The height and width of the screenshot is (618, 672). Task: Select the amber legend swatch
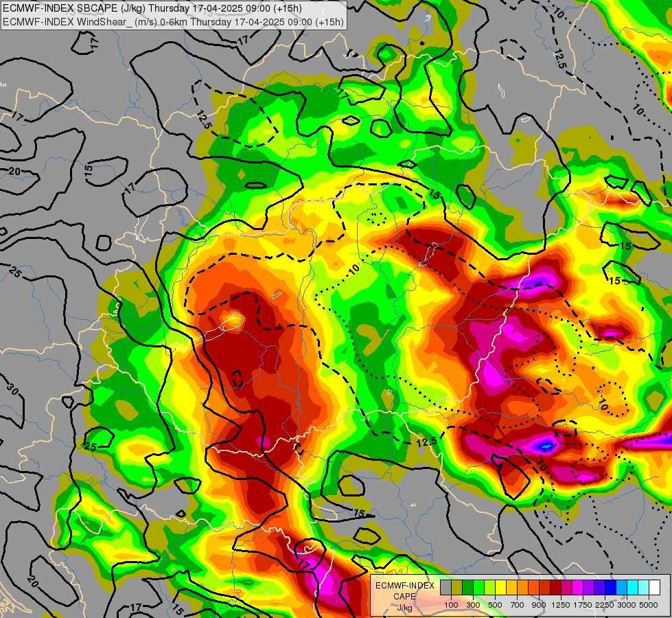[x=511, y=588]
